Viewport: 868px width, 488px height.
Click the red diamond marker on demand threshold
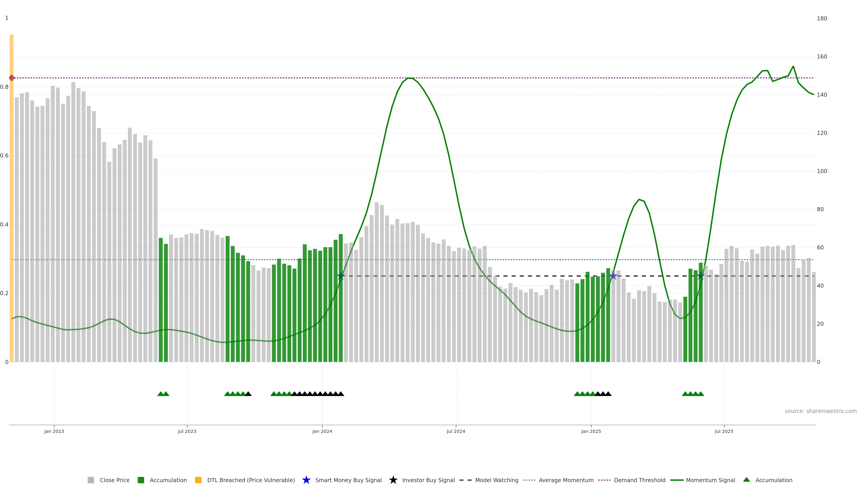(x=12, y=78)
